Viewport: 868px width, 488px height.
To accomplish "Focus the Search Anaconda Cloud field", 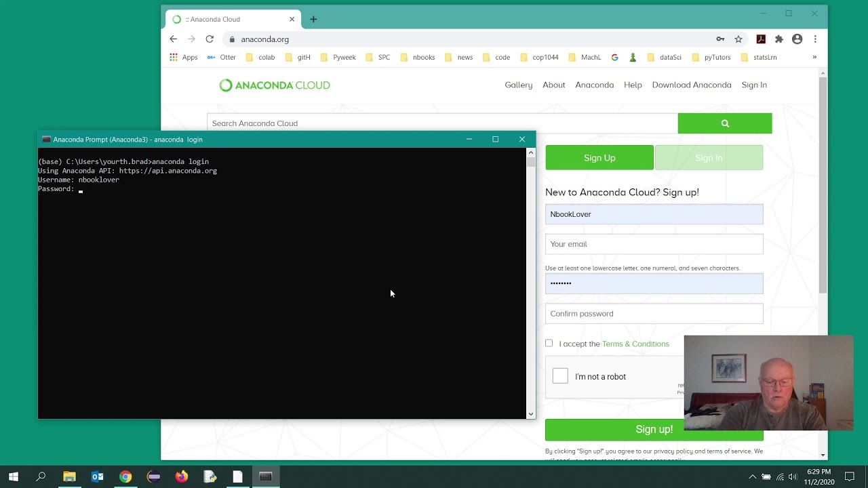I will [442, 123].
